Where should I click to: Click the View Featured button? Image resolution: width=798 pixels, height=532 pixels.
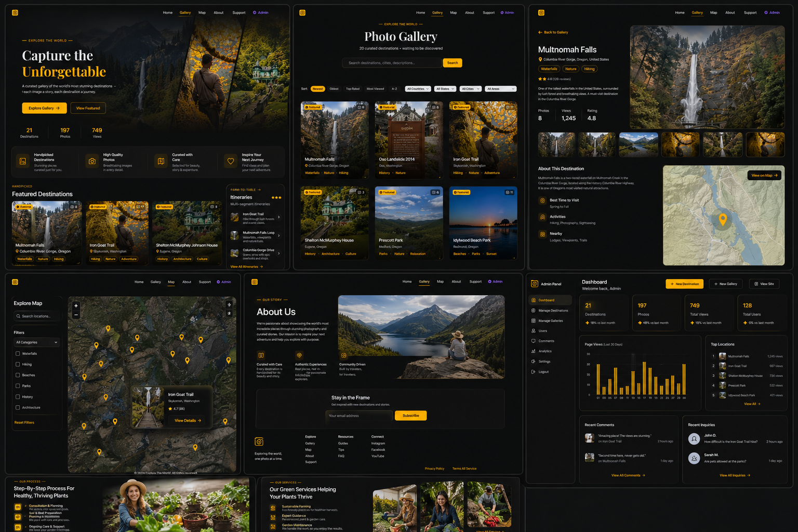coord(88,108)
